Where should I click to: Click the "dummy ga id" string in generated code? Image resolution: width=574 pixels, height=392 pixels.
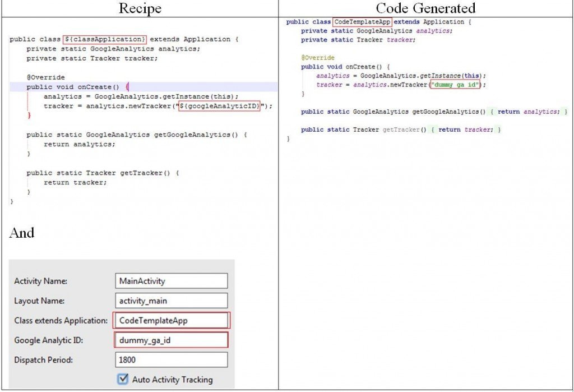pyautogui.click(x=457, y=85)
